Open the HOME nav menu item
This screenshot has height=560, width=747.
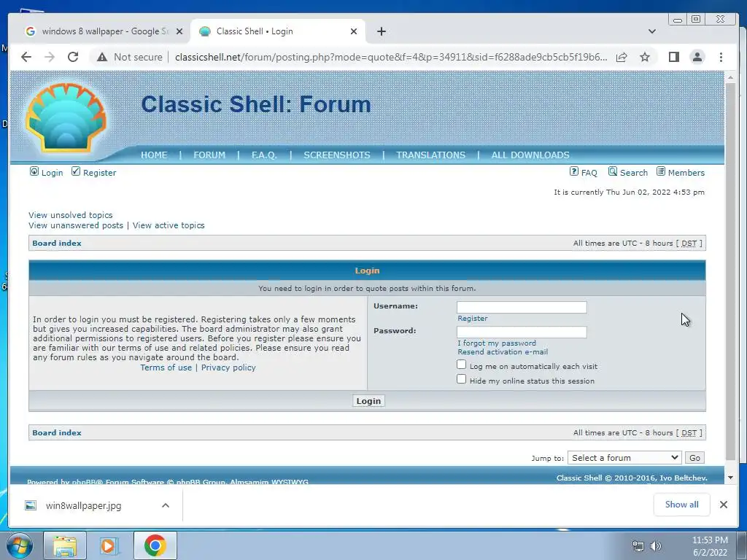(154, 155)
